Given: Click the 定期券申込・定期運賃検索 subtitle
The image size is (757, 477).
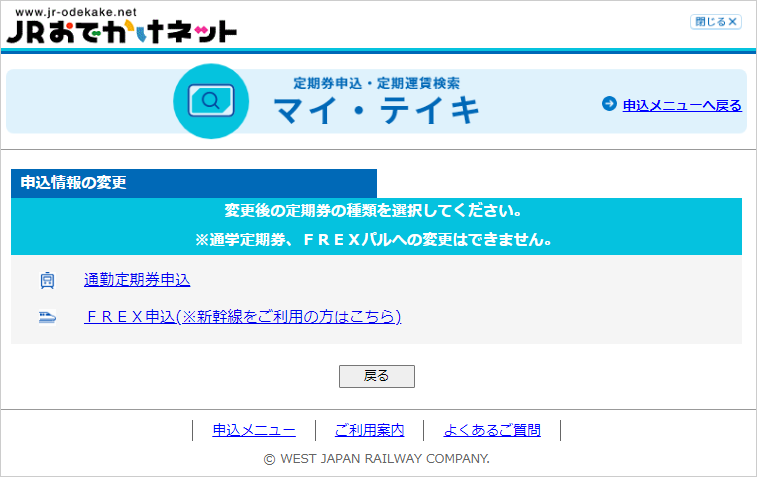Looking at the screenshot, I should [376, 83].
